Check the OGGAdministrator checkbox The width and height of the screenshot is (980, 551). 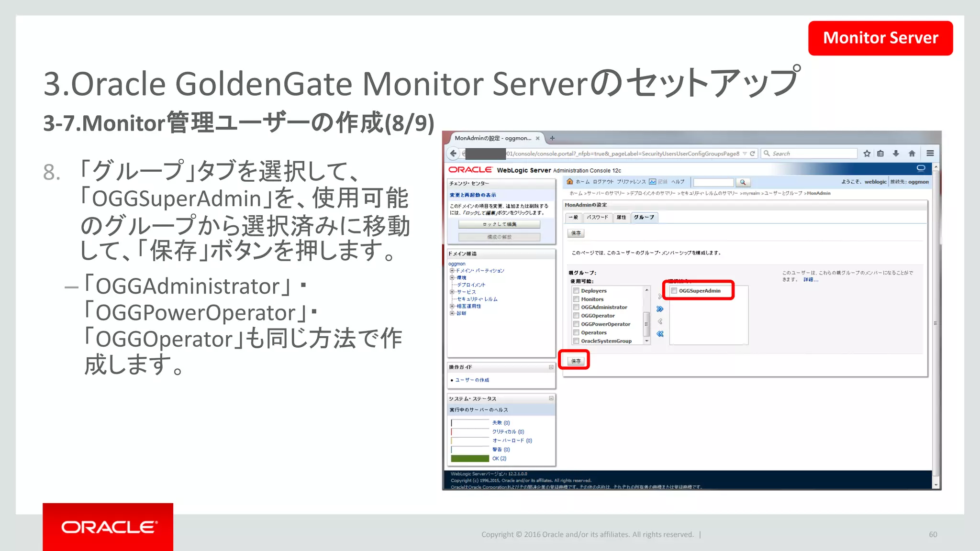[576, 308]
